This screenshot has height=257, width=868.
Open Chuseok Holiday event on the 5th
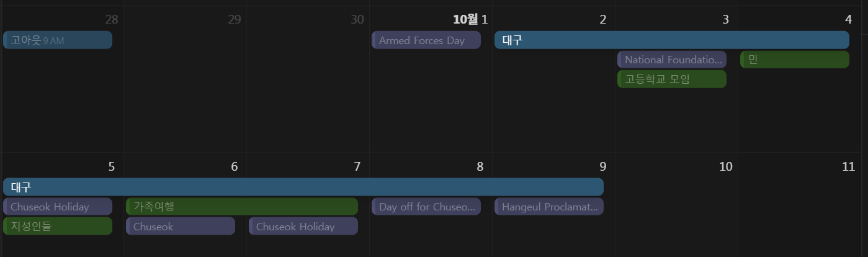pyautogui.click(x=57, y=207)
